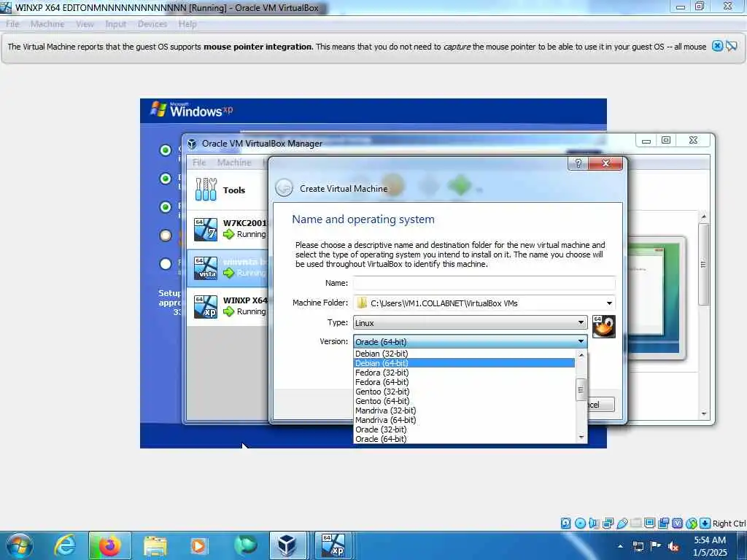Click the display monitor status icon
Viewport: 747px width, 560px height.
coord(649,524)
